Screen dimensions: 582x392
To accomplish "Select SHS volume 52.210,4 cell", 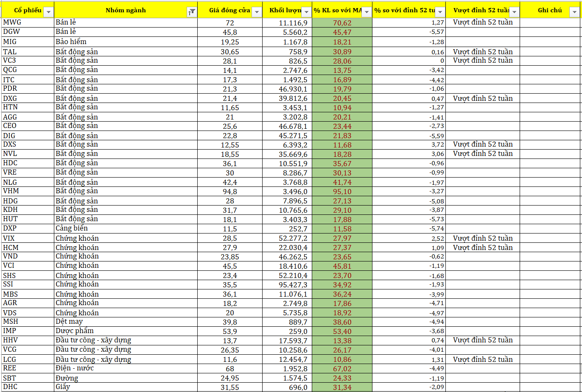I will click(287, 275).
